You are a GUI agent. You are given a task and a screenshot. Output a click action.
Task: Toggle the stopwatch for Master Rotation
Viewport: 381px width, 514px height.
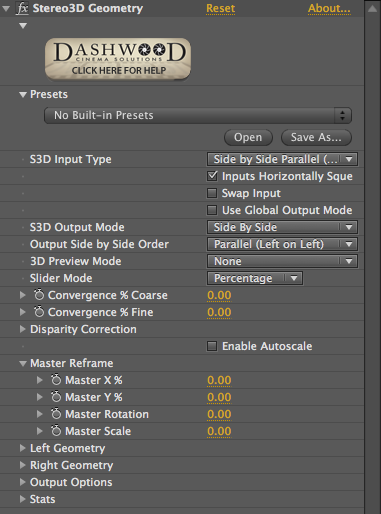56,413
